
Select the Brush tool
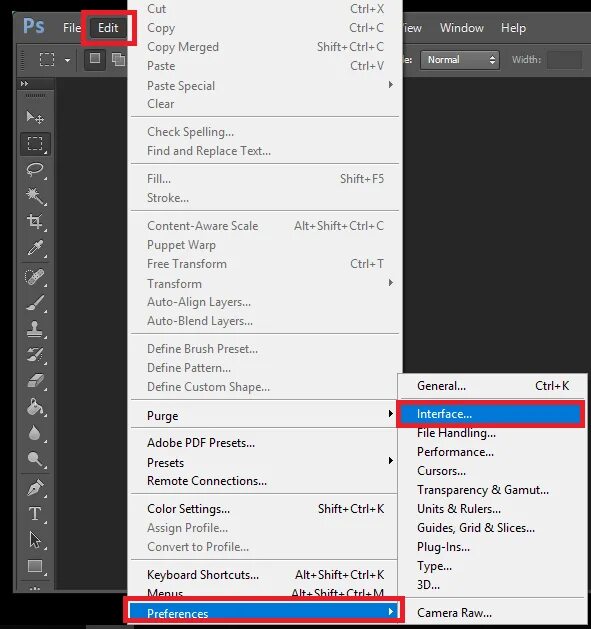pyautogui.click(x=35, y=303)
